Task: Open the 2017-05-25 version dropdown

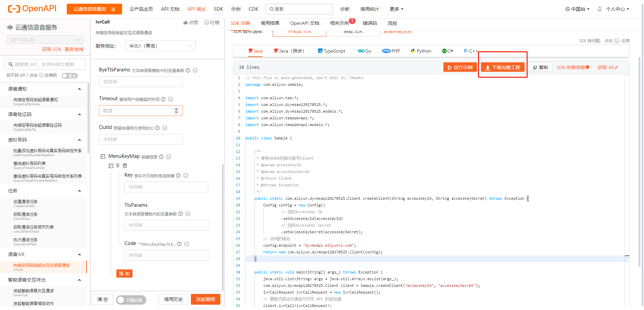Action: pyautogui.click(x=45, y=39)
